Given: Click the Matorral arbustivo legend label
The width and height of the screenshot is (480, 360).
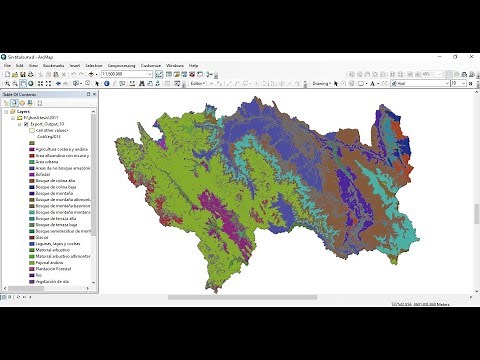Looking at the screenshot, I should pyautogui.click(x=53, y=250).
